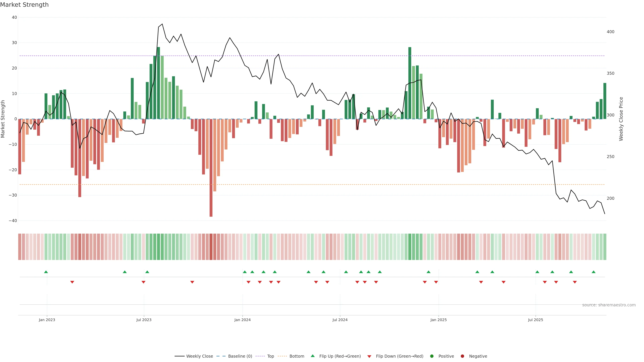644x362 pixels.
Task: Click the Positive green circle legend icon
Action: click(x=432, y=356)
